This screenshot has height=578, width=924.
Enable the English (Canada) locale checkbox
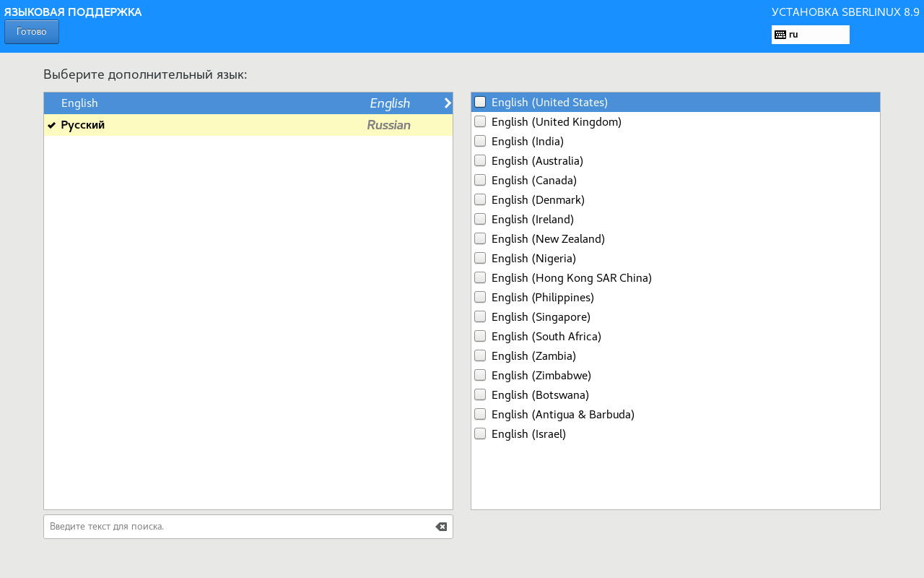click(480, 181)
